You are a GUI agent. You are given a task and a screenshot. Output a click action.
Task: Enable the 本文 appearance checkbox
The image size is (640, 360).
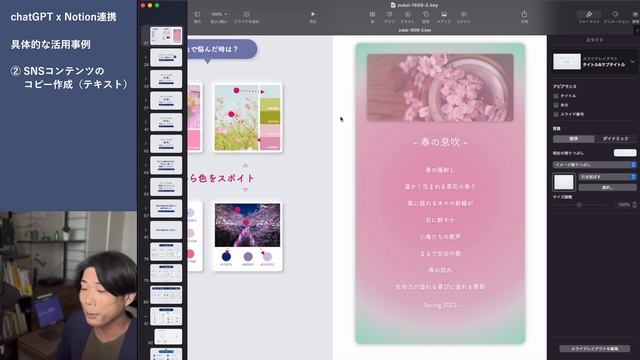pyautogui.click(x=556, y=105)
